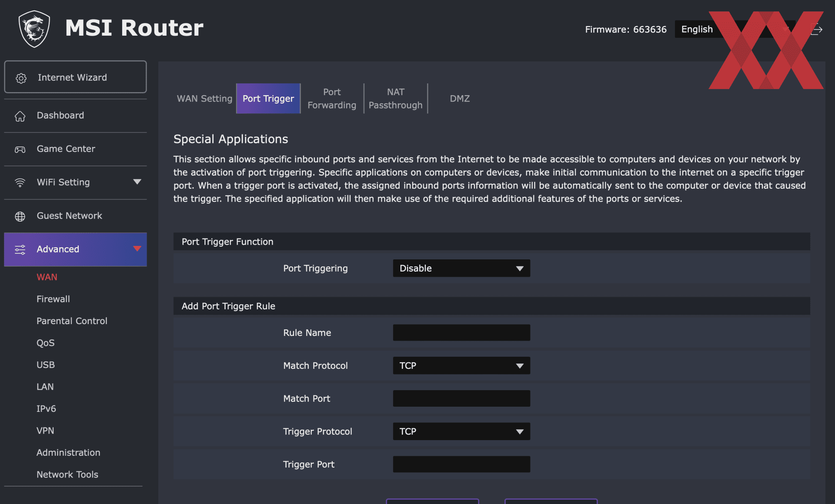Image resolution: width=835 pixels, height=504 pixels.
Task: Click the MSI dragon shield logo
Action: tap(34, 29)
